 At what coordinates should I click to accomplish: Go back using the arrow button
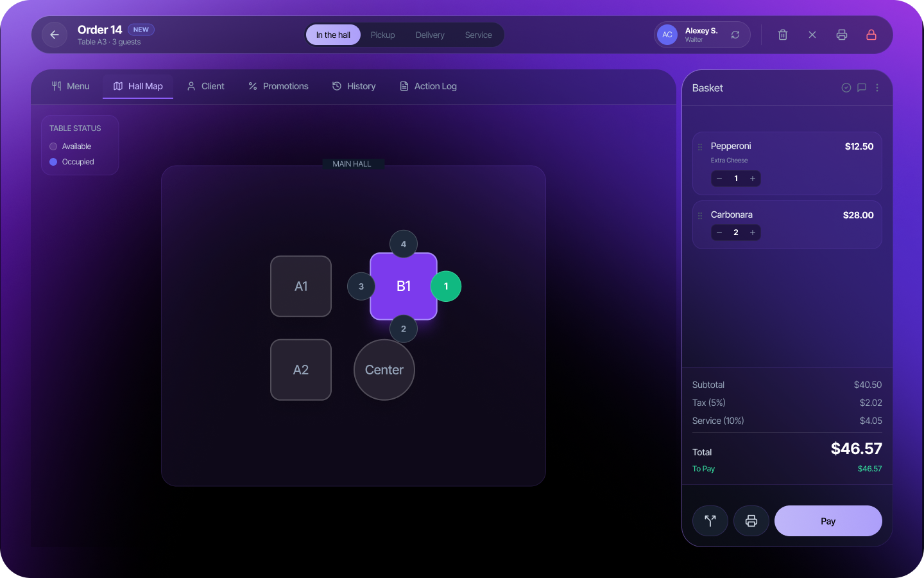click(55, 35)
